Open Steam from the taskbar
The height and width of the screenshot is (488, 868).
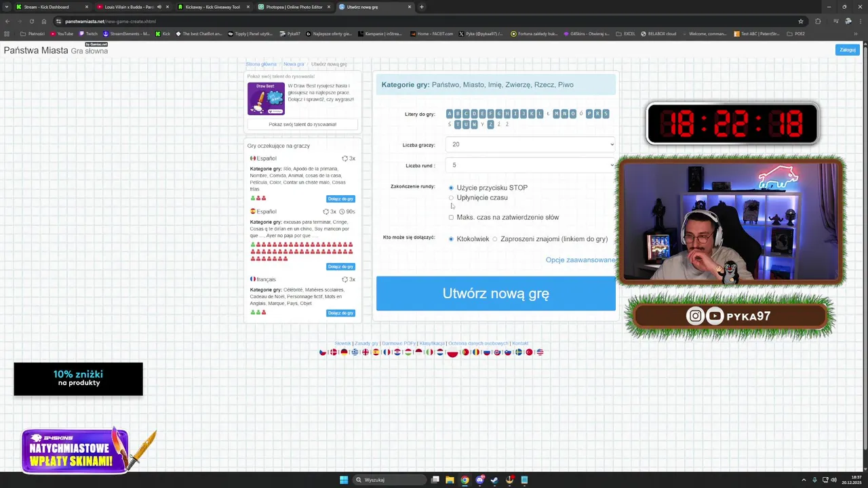pos(494,480)
